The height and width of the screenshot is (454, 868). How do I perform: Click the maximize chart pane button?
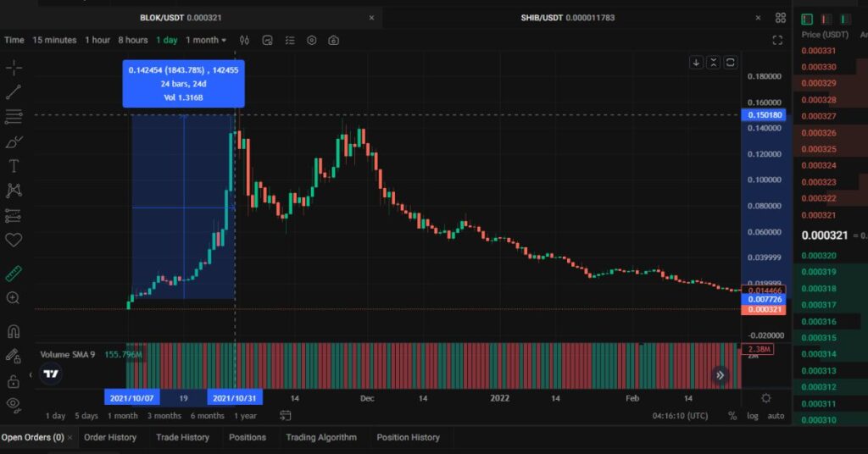tap(731, 63)
